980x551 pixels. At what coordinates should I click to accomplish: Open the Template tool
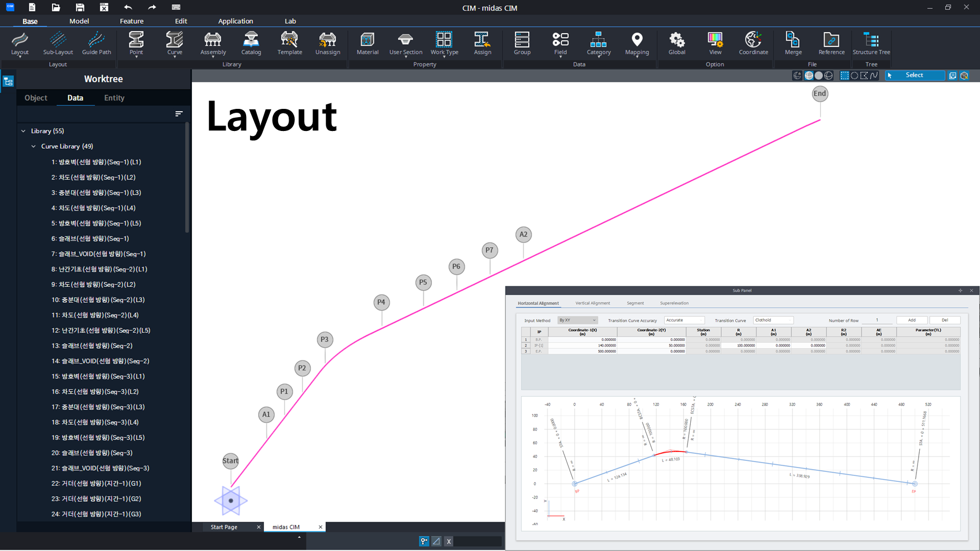289,44
